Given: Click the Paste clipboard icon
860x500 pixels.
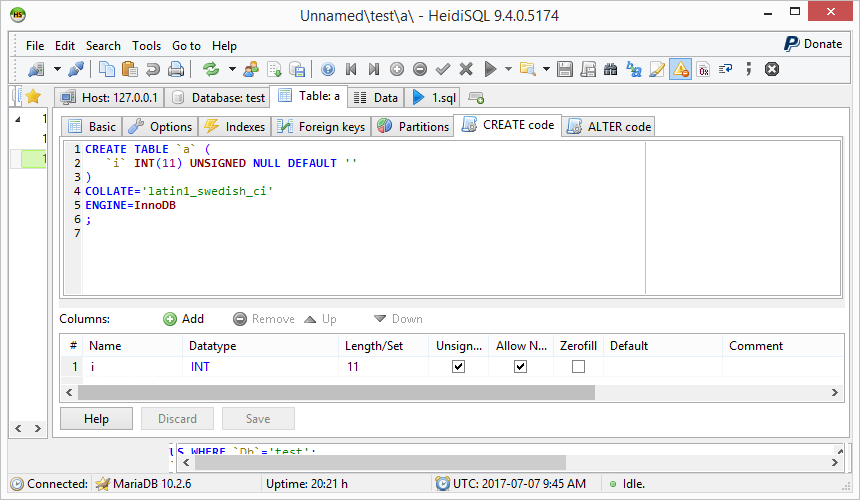Looking at the screenshot, I should tap(130, 69).
